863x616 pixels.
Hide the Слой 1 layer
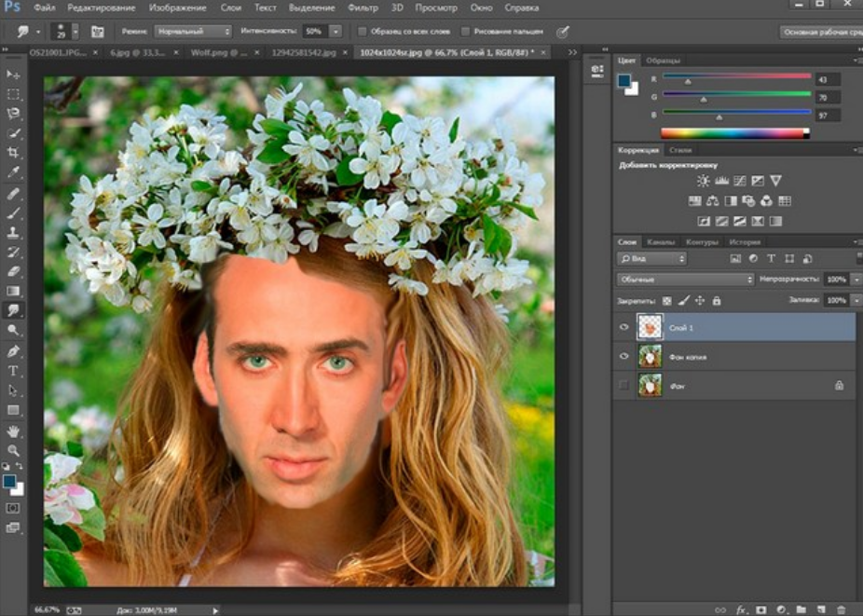point(623,327)
